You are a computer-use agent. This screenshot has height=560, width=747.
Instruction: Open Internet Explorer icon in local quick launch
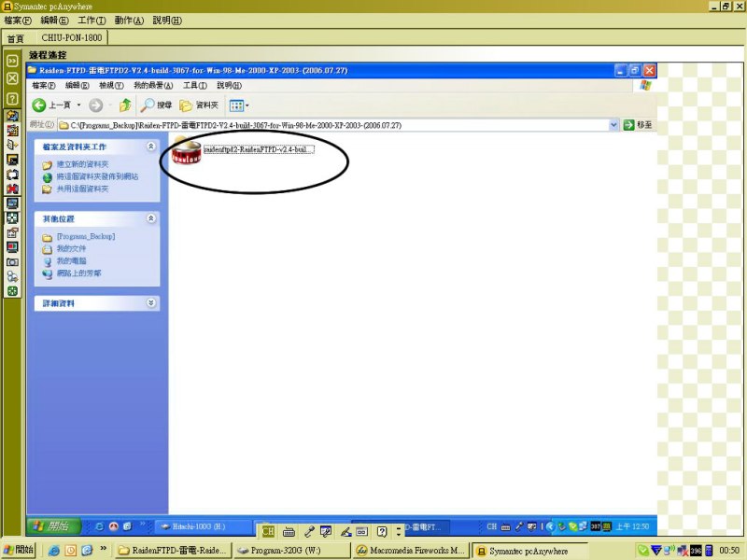[53, 551]
